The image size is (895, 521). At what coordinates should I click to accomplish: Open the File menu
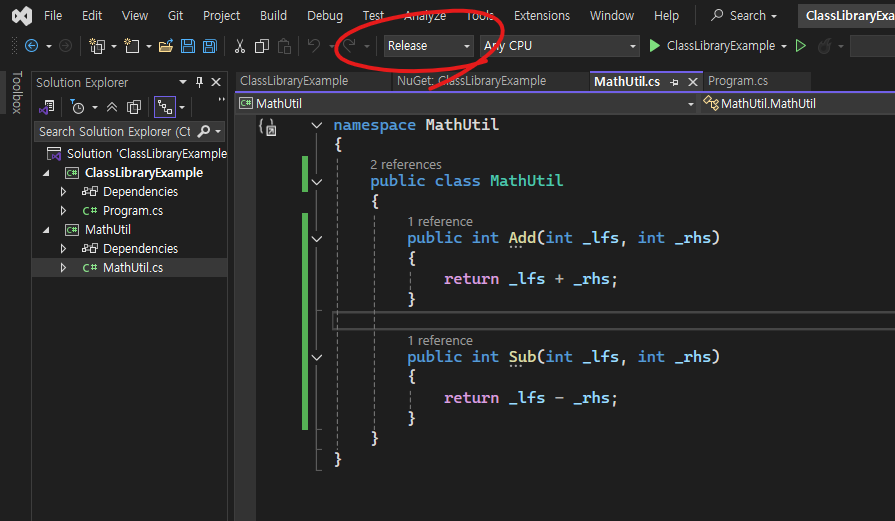(x=53, y=15)
